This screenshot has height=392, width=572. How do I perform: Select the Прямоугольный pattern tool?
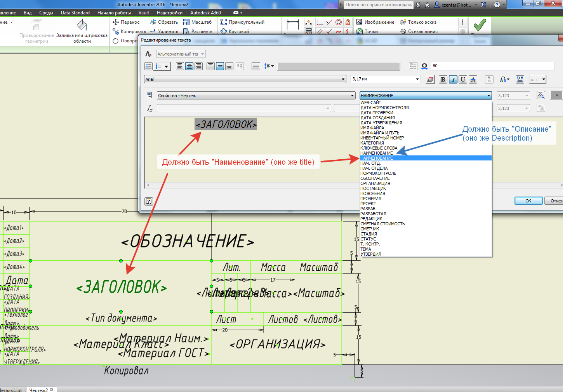tap(242, 22)
